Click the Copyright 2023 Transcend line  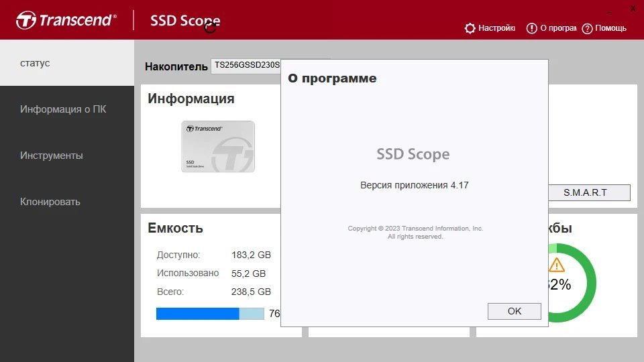tap(415, 228)
